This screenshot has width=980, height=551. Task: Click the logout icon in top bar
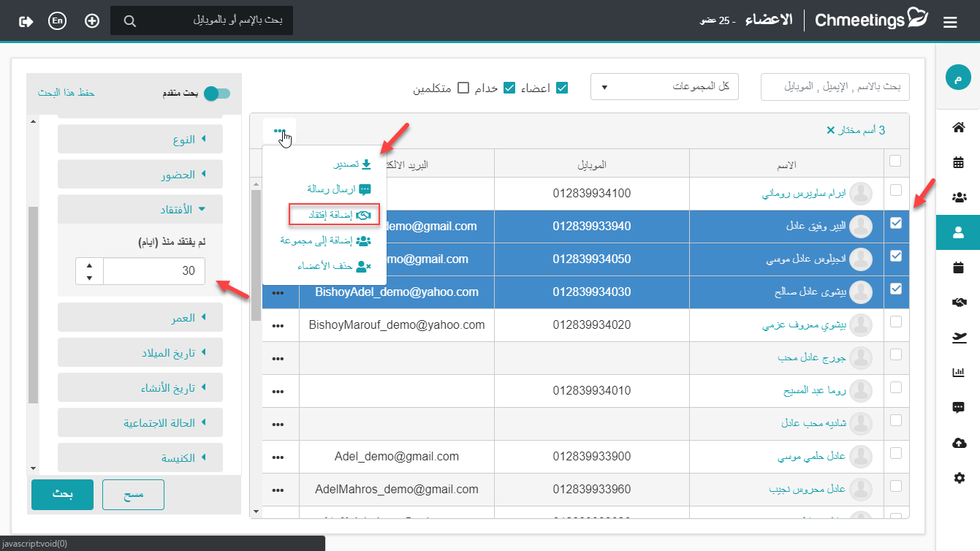[26, 20]
